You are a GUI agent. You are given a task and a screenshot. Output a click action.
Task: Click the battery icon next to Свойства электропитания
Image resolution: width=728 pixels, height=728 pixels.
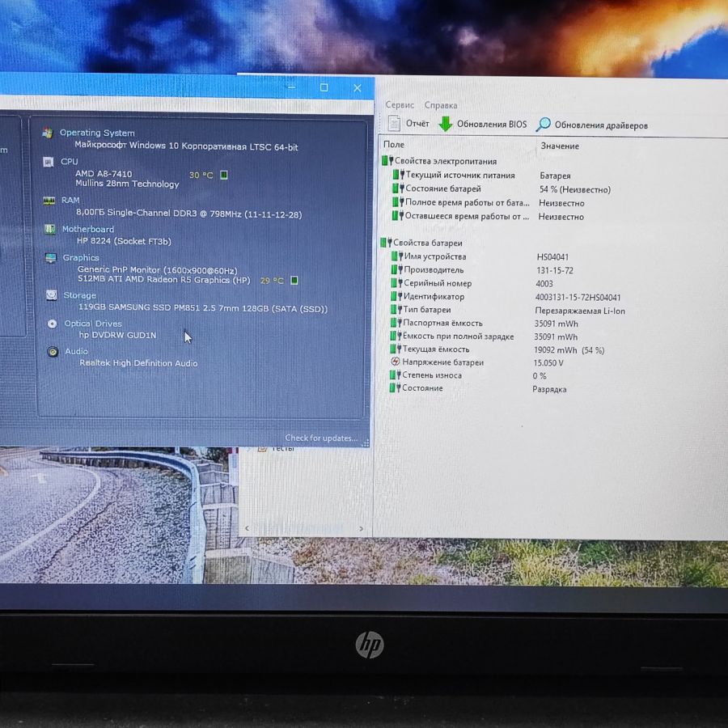point(387,161)
